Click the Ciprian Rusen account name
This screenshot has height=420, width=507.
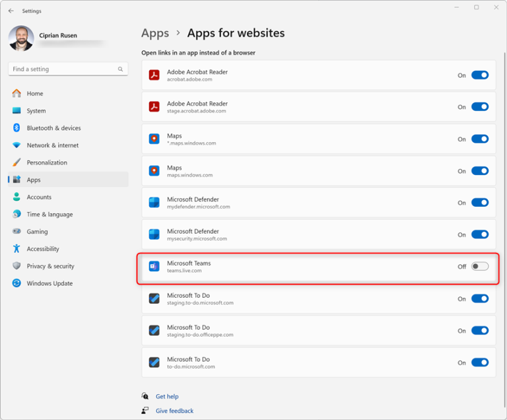pyautogui.click(x=58, y=35)
